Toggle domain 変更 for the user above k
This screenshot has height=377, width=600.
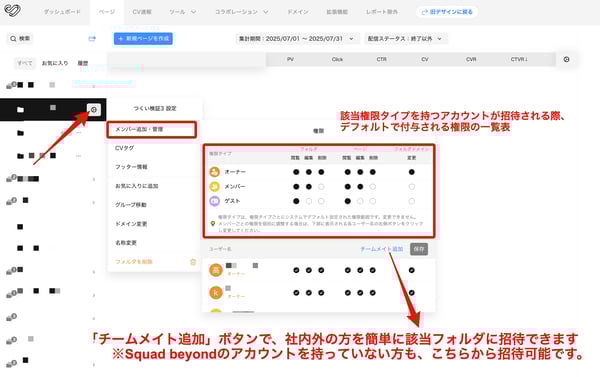411,270
